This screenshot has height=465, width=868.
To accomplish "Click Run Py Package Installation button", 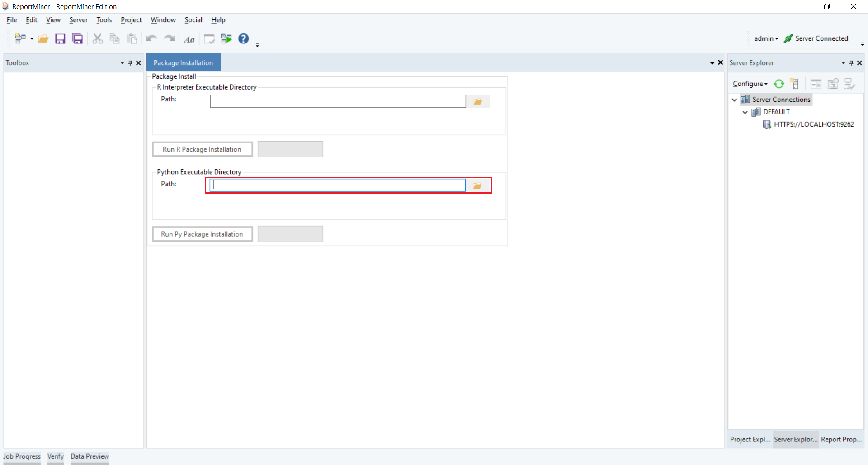I will point(202,234).
